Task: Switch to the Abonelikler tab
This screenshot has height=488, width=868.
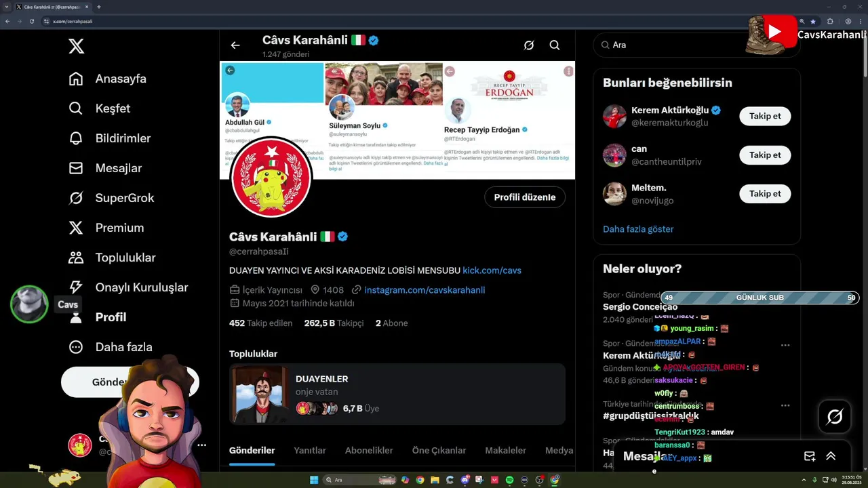Action: point(369,451)
